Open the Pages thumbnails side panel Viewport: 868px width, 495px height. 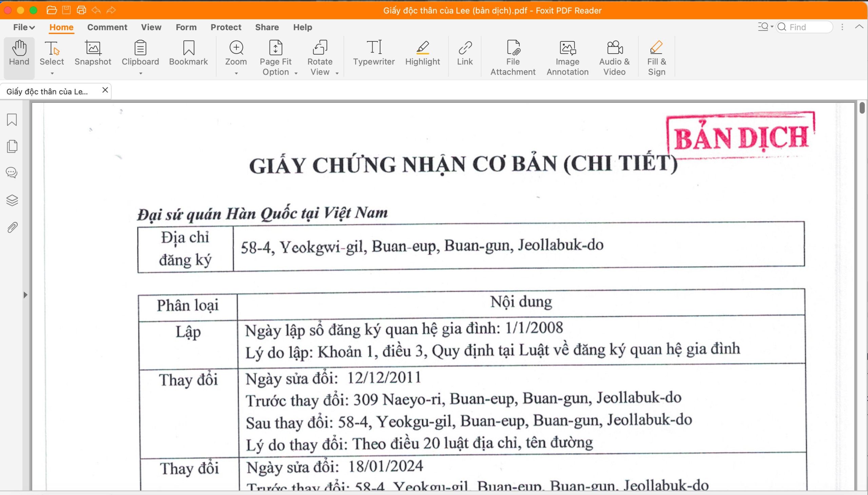coord(12,146)
